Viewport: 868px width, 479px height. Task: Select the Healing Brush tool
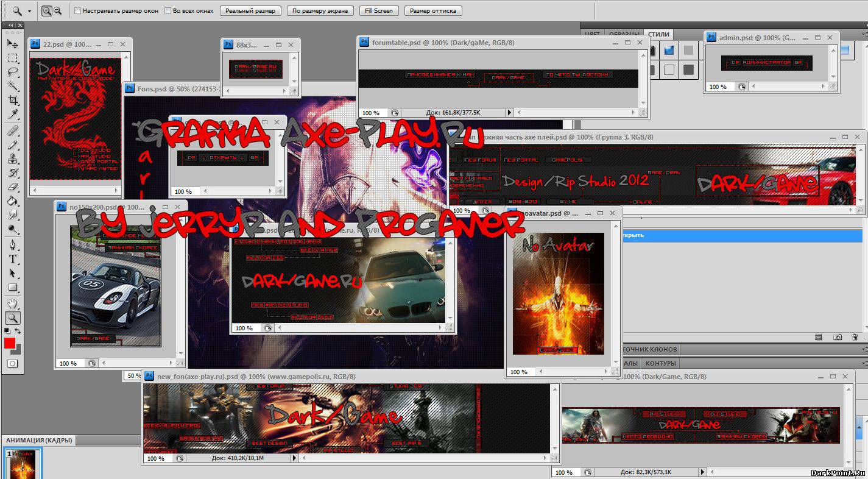tap(12, 130)
